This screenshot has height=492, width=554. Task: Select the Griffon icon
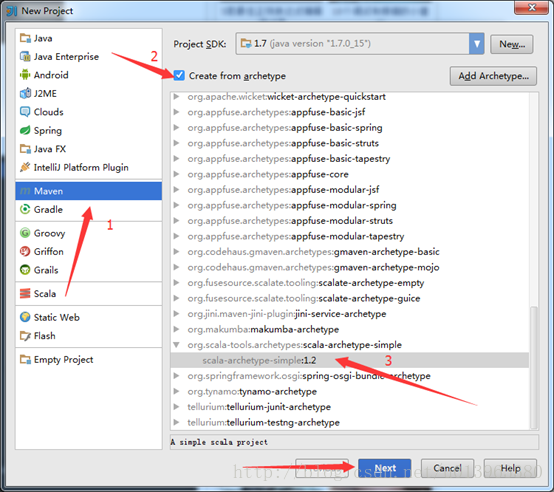coord(25,251)
